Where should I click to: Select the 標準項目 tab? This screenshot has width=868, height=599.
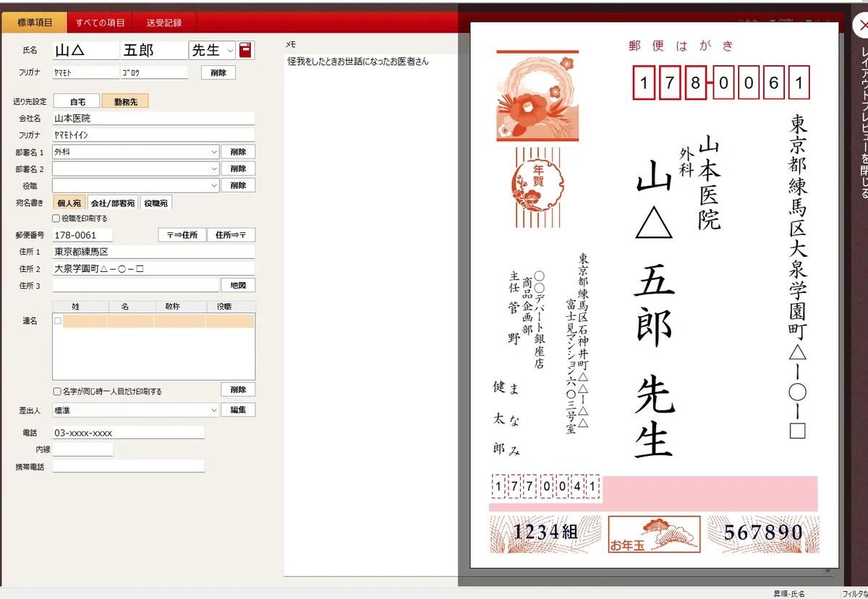click(35, 22)
